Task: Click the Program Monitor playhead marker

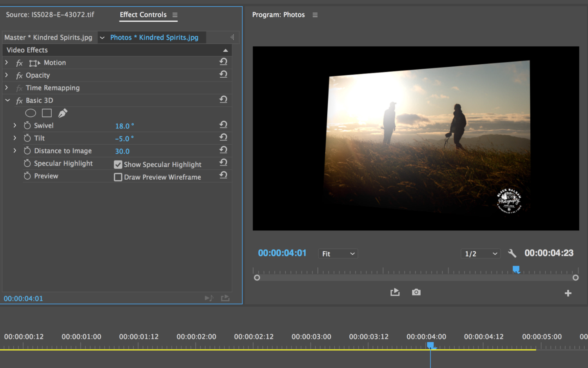Action: pos(516,269)
